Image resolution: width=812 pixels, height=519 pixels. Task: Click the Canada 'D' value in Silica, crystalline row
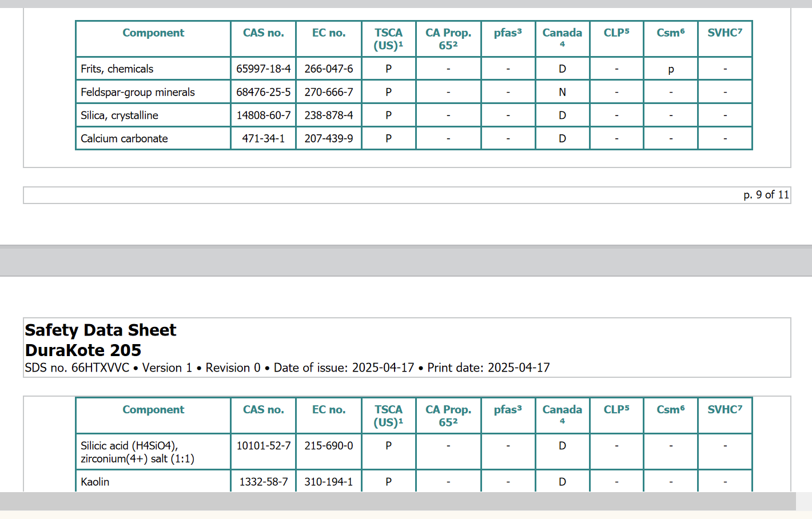pyautogui.click(x=562, y=115)
